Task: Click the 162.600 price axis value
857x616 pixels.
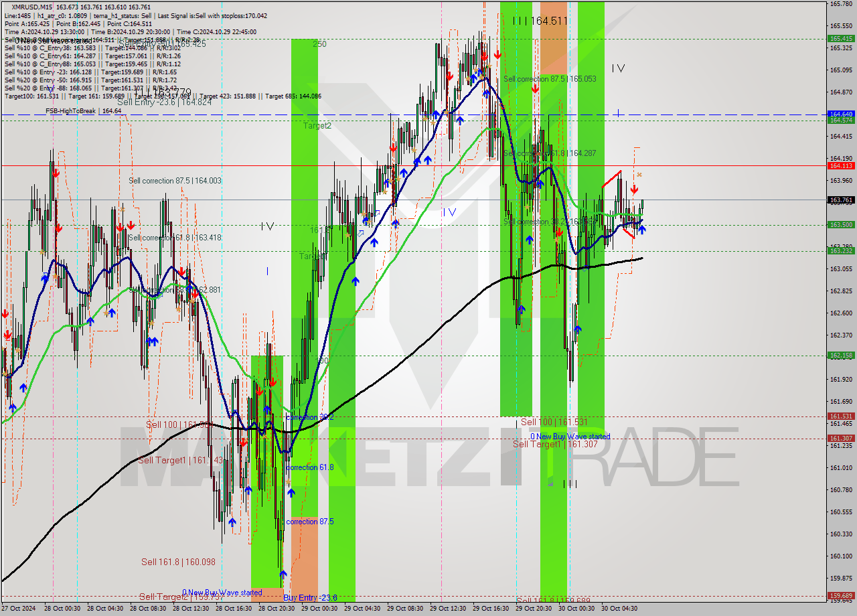Action: [841, 313]
